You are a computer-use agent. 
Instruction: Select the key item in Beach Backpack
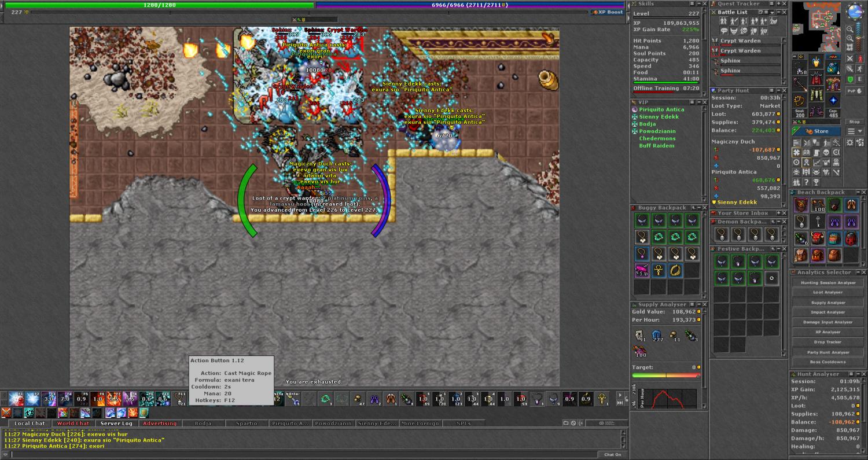pos(818,222)
